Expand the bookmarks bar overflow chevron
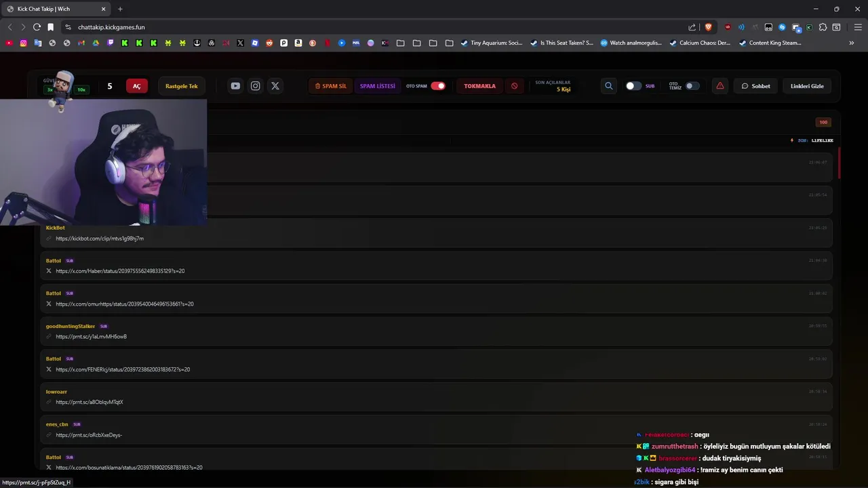The width and height of the screenshot is (868, 488). click(x=851, y=43)
